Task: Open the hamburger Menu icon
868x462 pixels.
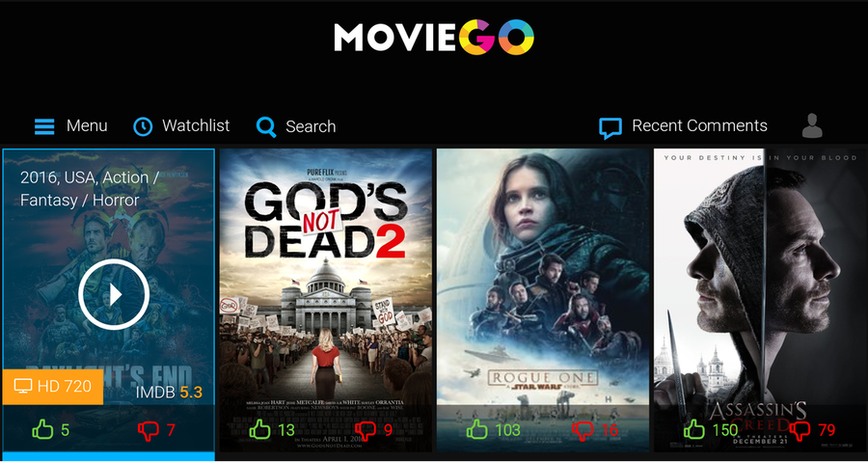Action: 44,126
